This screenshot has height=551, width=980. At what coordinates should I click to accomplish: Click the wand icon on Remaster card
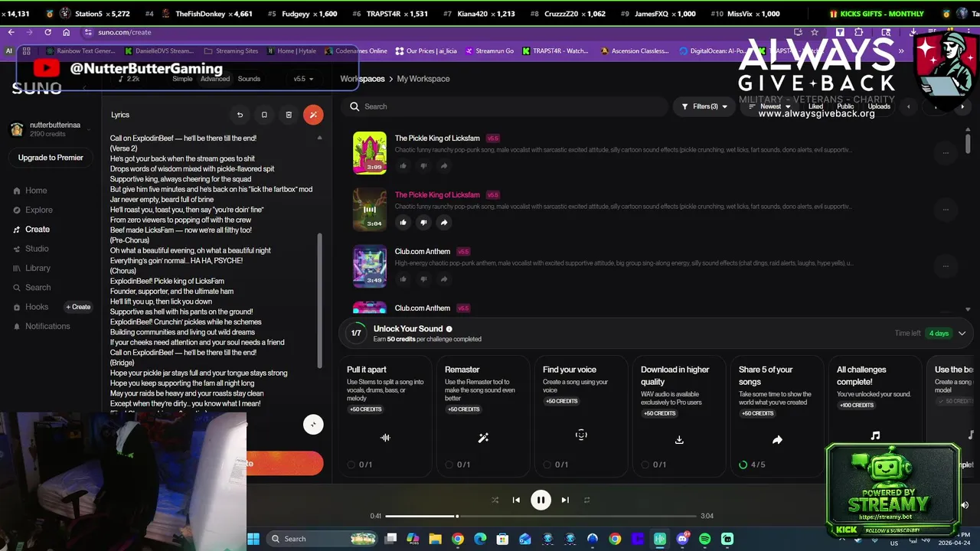pos(483,438)
